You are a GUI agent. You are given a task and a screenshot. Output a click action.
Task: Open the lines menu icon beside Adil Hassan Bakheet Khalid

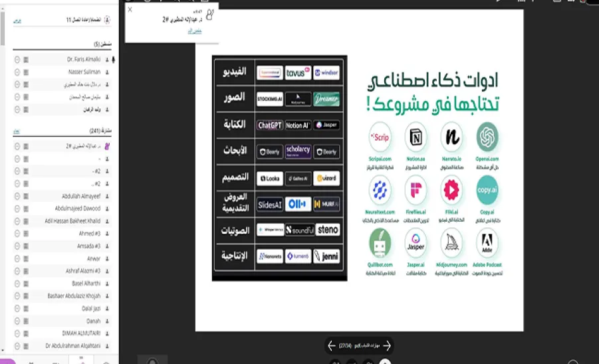click(x=26, y=221)
